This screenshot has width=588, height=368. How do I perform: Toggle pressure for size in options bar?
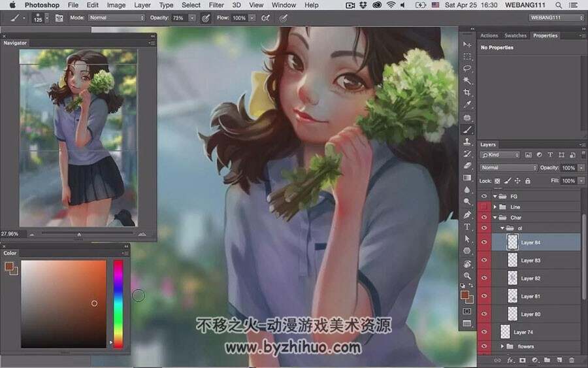283,18
